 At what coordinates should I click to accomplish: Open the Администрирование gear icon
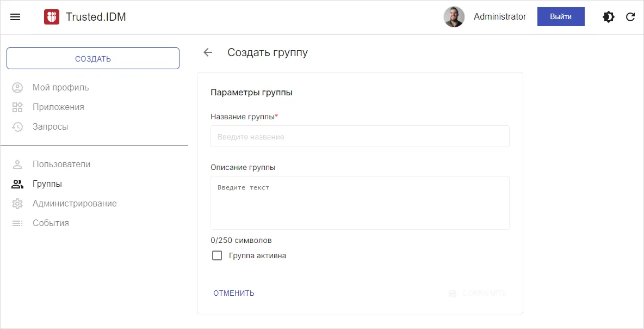point(17,203)
